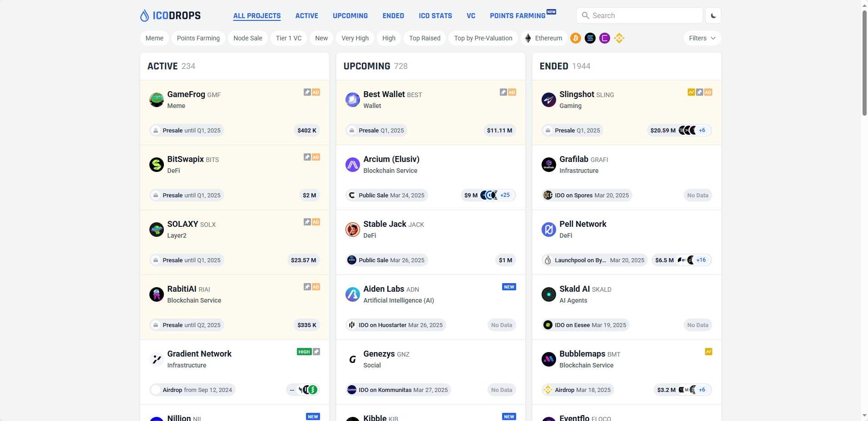Select the purple Core chain filter icon
The width and height of the screenshot is (868, 421).
coord(605,38)
